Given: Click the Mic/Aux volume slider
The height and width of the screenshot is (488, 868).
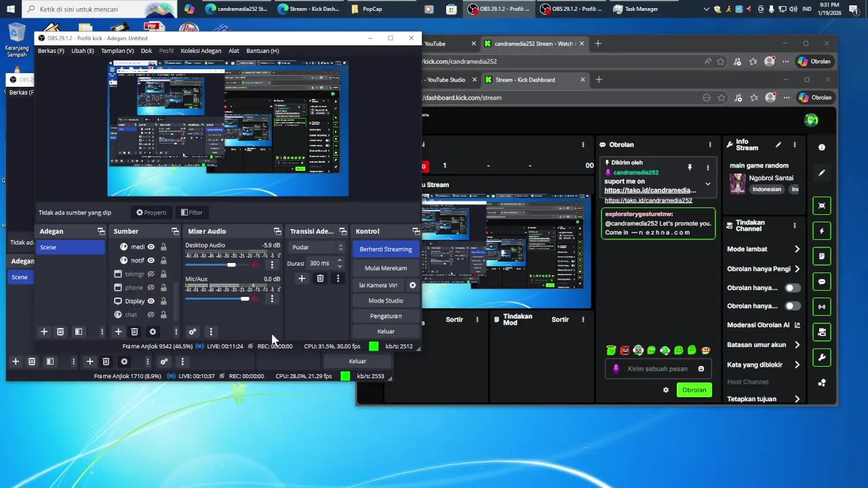Looking at the screenshot, I should tap(217, 298).
